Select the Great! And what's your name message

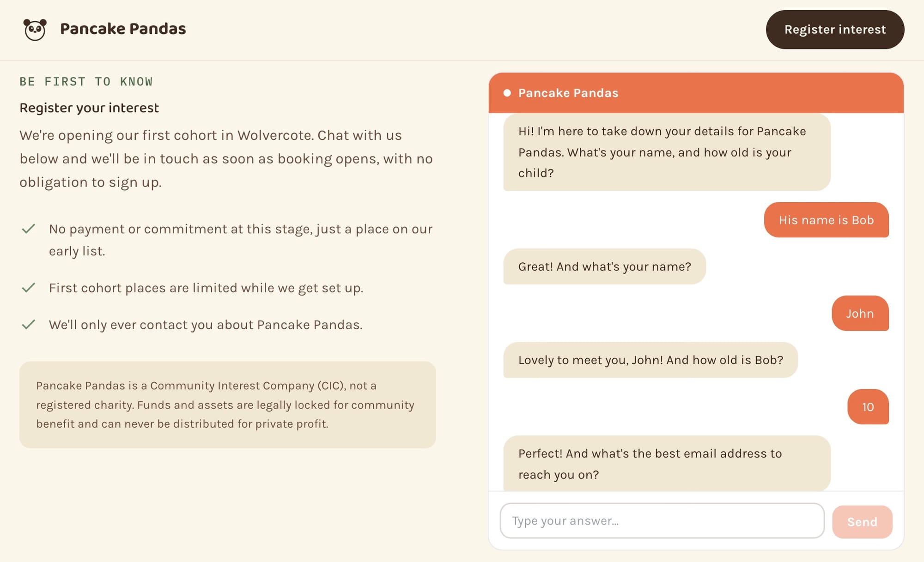pyautogui.click(x=604, y=266)
